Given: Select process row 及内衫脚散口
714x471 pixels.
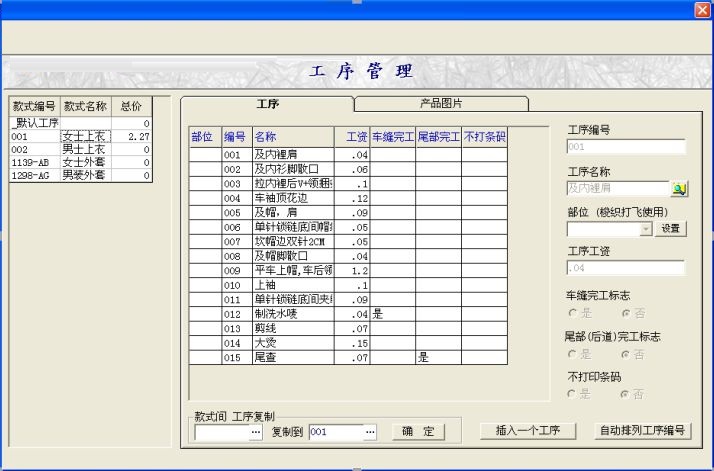Looking at the screenshot, I should coord(348,169).
